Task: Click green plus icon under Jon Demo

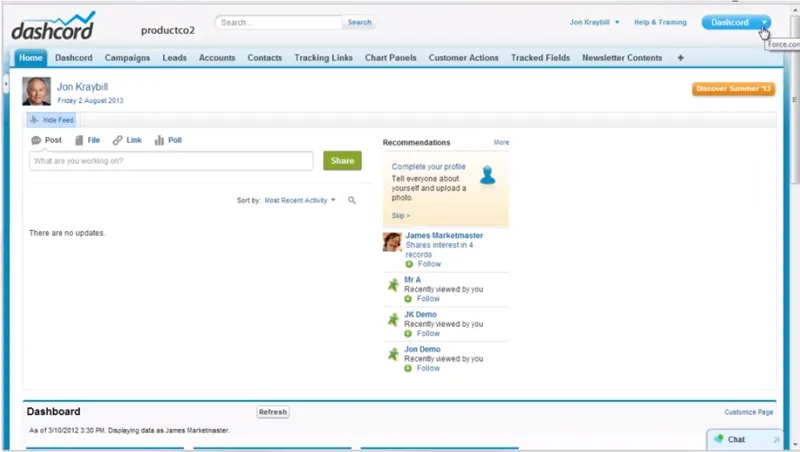Action: 408,368
